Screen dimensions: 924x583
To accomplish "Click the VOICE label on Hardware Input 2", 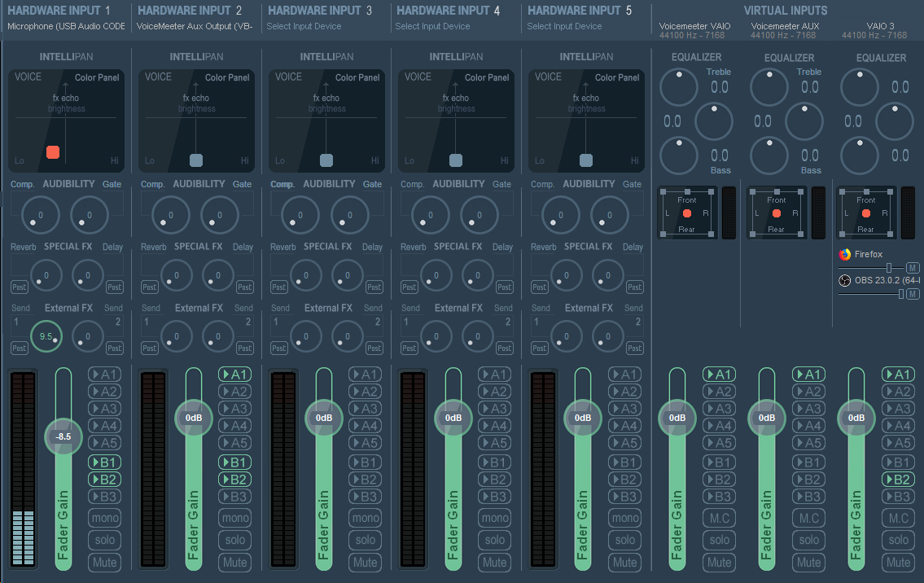I will [158, 77].
